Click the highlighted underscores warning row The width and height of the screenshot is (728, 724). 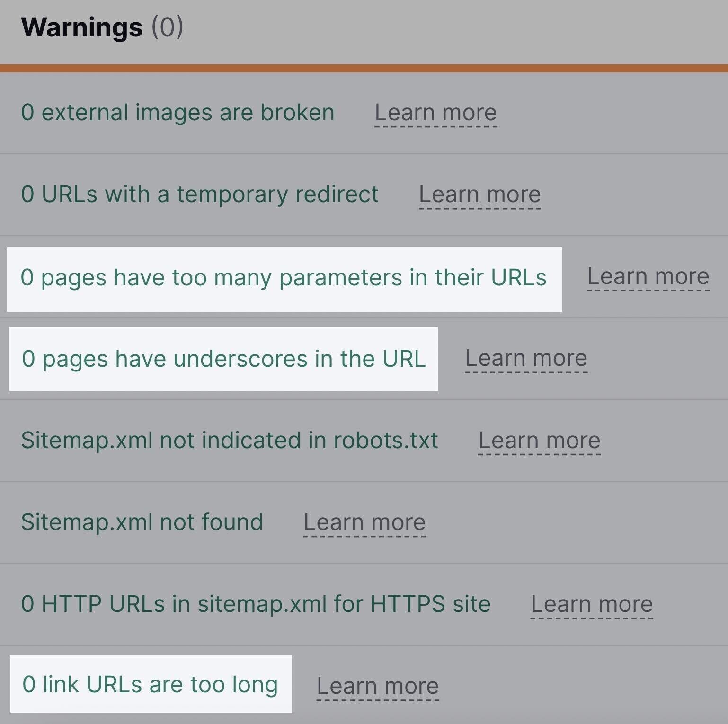[x=224, y=359]
